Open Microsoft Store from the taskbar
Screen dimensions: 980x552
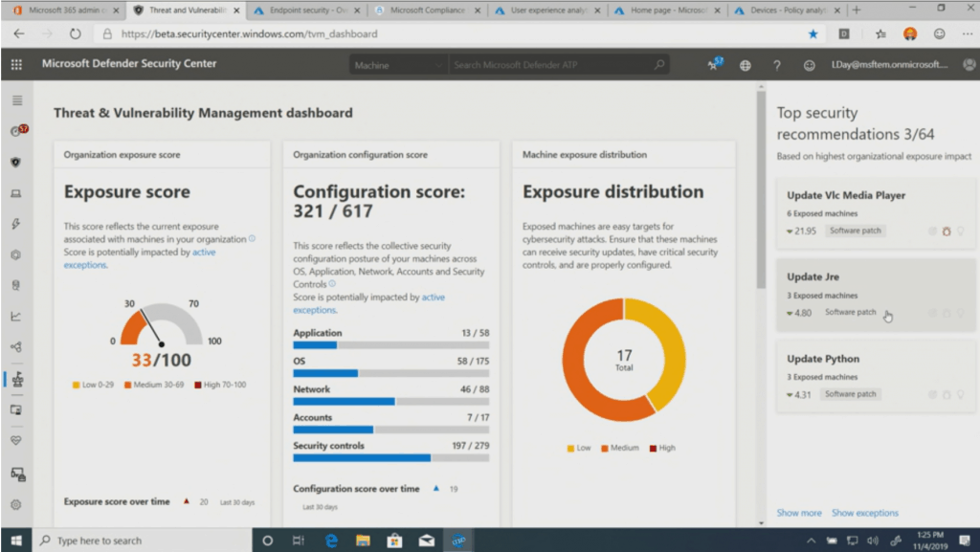pyautogui.click(x=394, y=541)
